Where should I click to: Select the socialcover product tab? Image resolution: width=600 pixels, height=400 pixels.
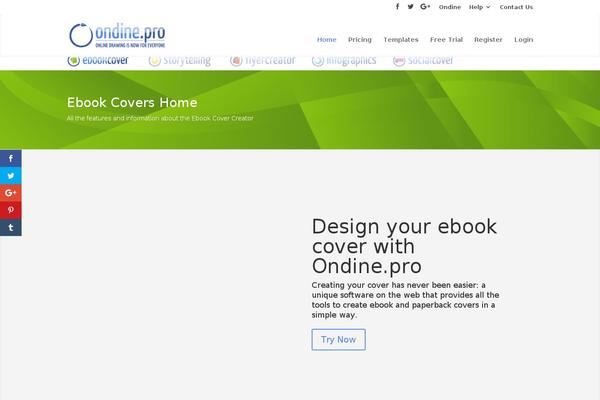pos(423,60)
